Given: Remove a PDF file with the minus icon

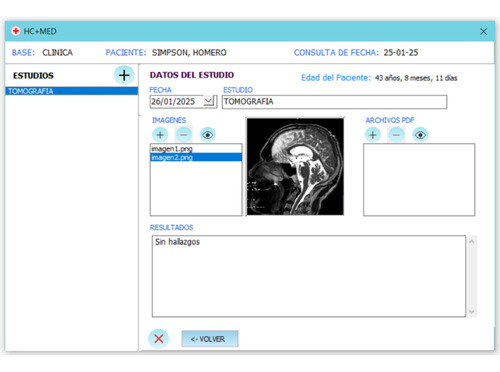Looking at the screenshot, I should click(x=396, y=135).
